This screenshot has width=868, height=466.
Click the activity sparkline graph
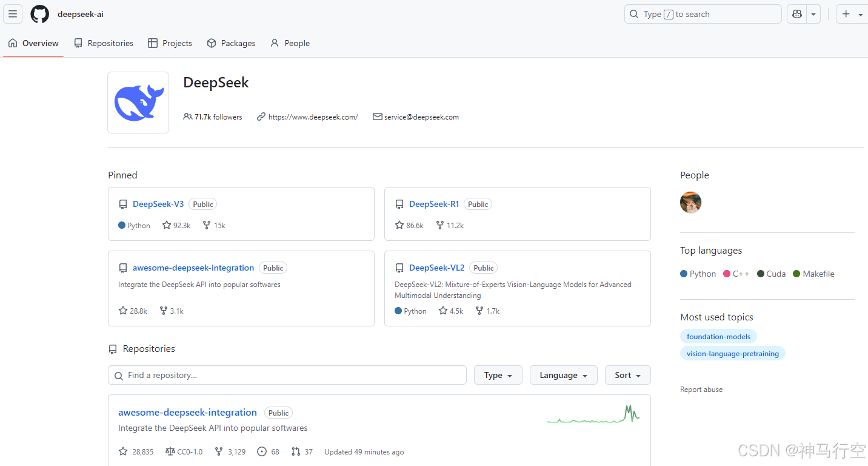pyautogui.click(x=593, y=414)
